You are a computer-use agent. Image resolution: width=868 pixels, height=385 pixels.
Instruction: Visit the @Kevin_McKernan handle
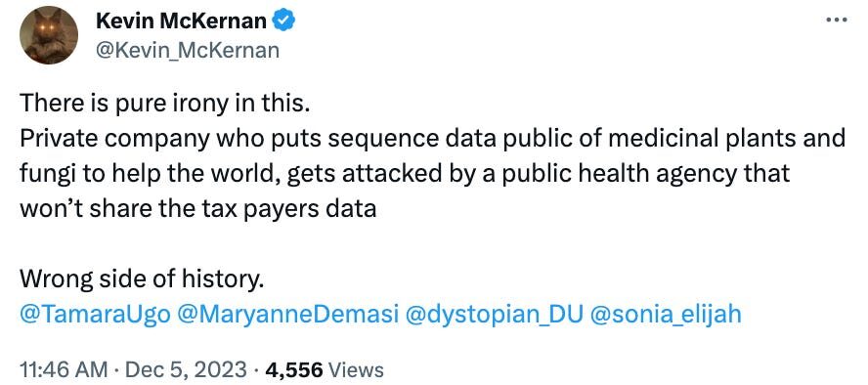[x=188, y=51]
